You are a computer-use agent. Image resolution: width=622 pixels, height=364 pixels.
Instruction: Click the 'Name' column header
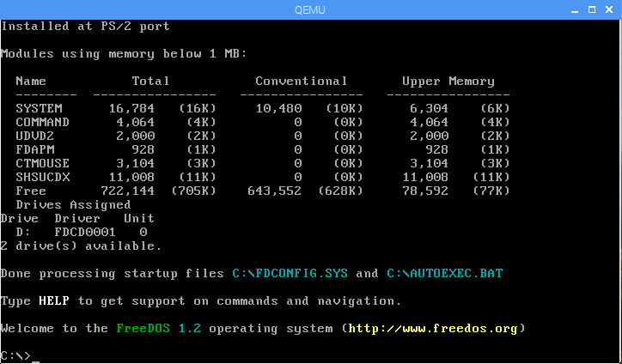point(31,82)
